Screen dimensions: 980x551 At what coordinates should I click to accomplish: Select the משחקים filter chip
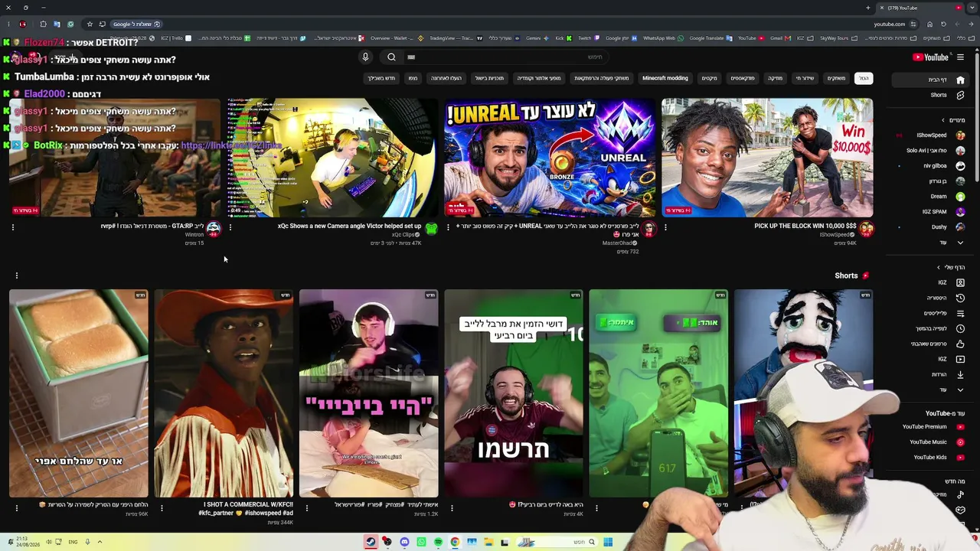tap(836, 78)
